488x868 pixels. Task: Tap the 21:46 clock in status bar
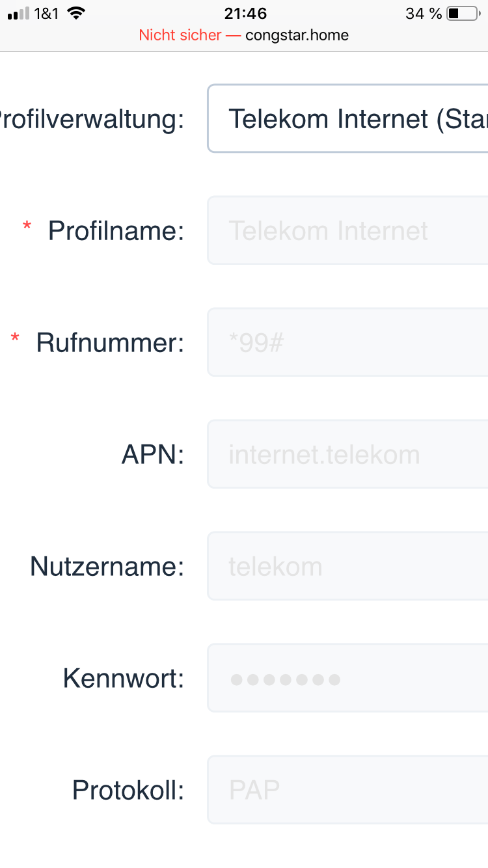click(245, 14)
